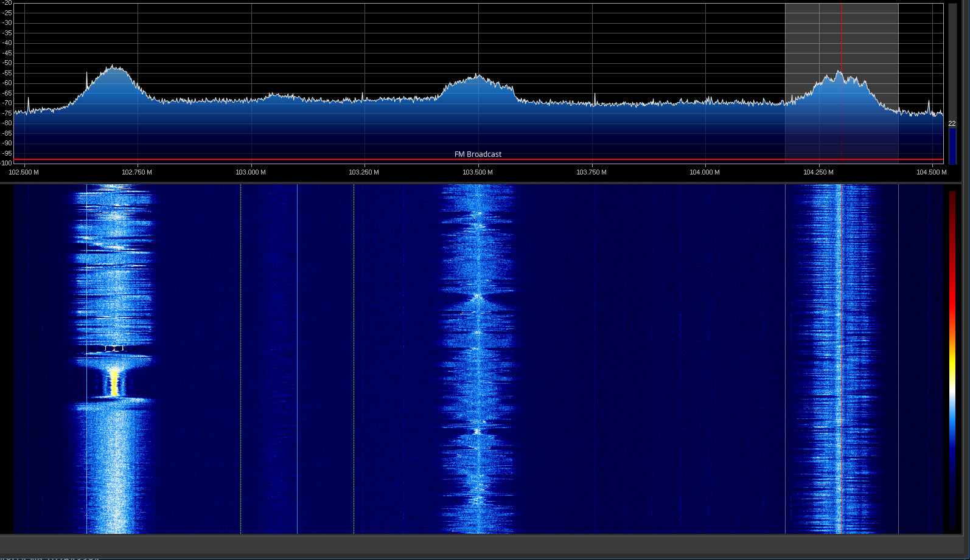
Task: Click the -100 dB scale label
Action: click(x=6, y=163)
